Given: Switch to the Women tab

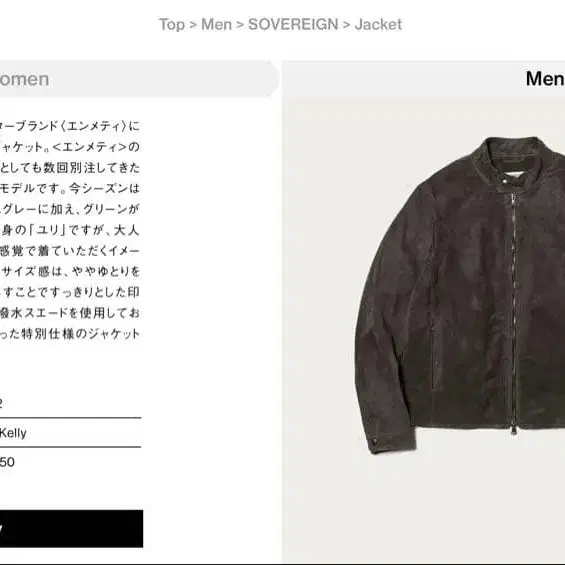Looking at the screenshot, I should click(139, 79).
